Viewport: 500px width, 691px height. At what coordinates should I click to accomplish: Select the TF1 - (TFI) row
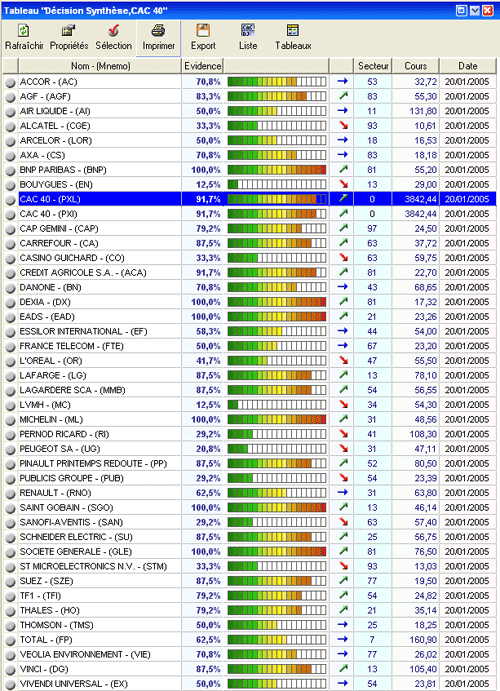click(250, 596)
